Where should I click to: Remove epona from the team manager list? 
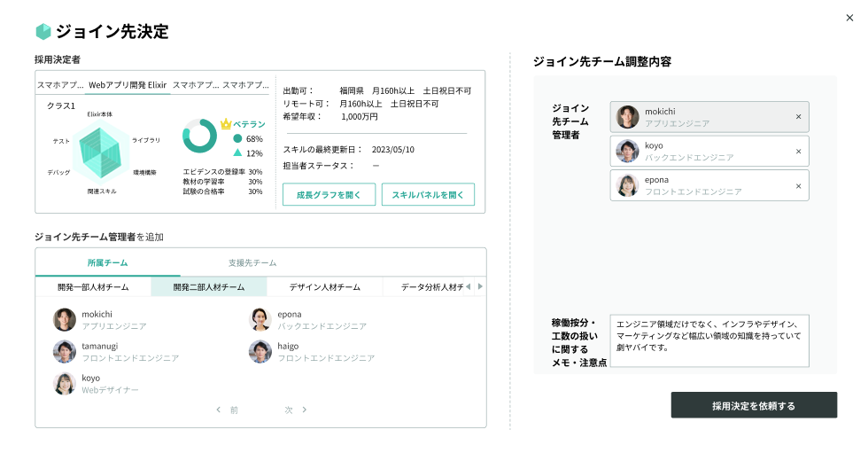click(798, 186)
